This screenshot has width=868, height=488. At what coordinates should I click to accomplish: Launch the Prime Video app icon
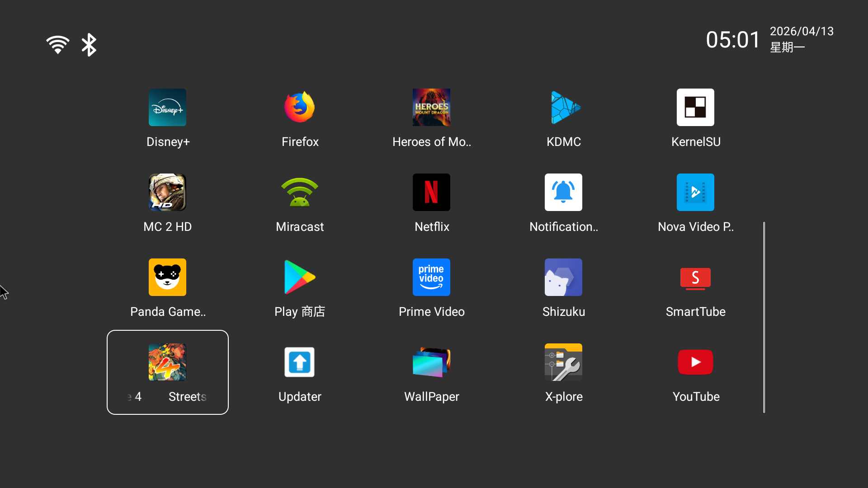[431, 277]
